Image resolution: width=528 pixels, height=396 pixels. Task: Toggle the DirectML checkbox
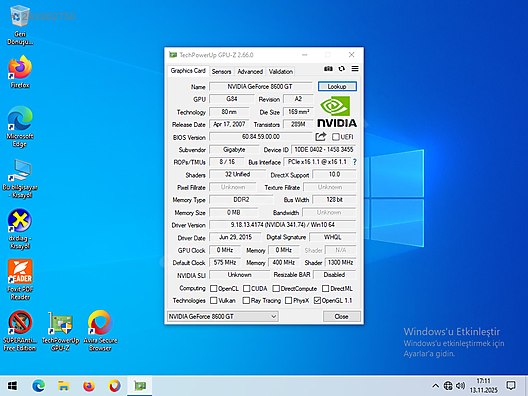coord(325,289)
